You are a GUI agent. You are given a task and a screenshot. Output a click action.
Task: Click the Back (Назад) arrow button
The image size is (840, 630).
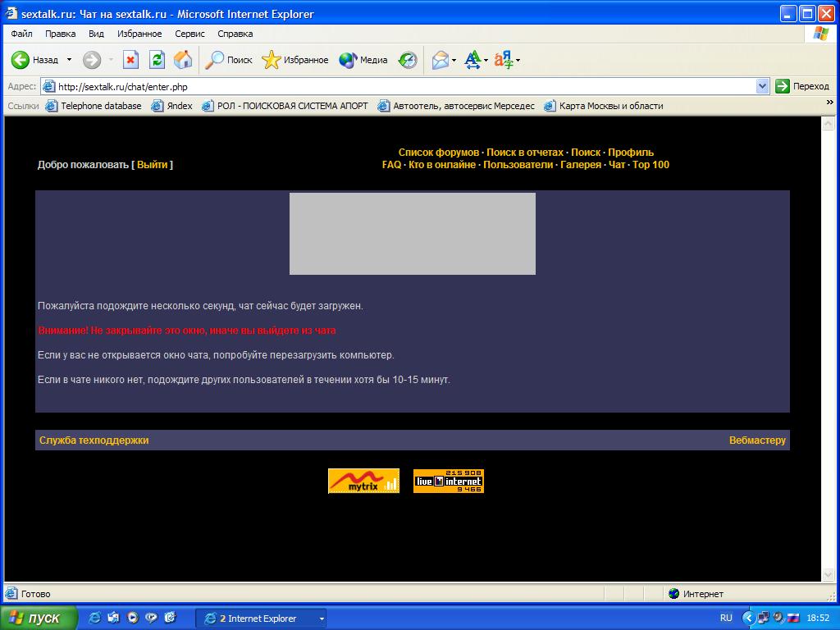click(x=21, y=60)
